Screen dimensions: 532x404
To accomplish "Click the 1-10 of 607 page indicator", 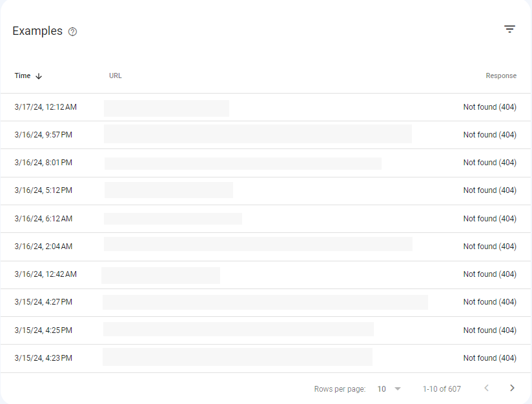I will pyautogui.click(x=442, y=389).
